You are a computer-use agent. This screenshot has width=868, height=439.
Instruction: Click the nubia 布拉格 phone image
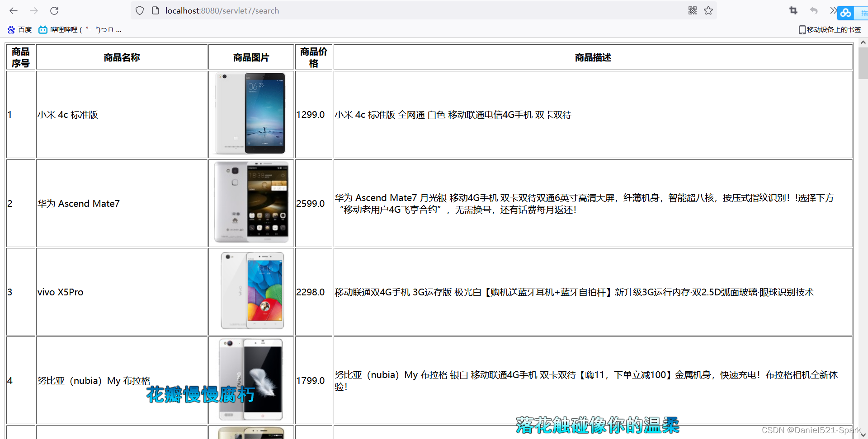pos(251,379)
